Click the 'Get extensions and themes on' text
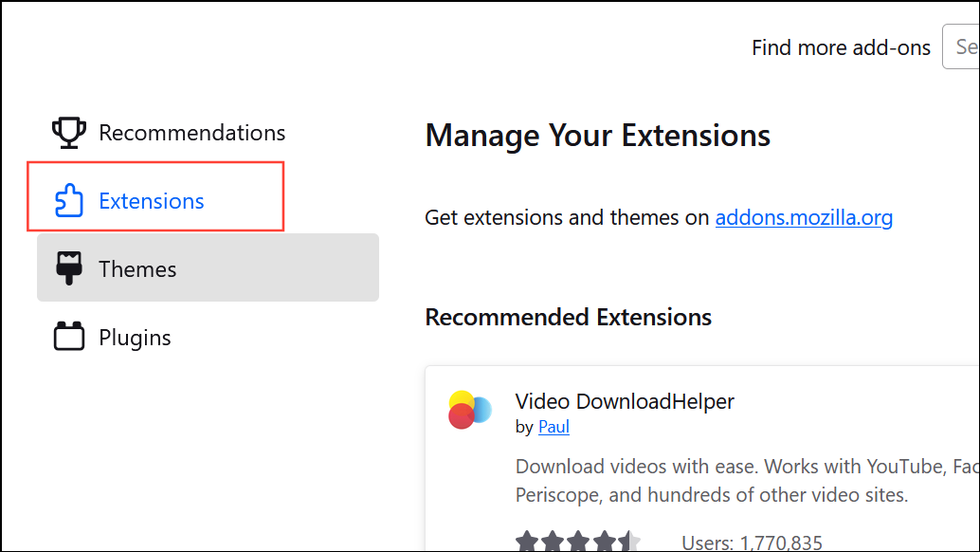 click(567, 218)
